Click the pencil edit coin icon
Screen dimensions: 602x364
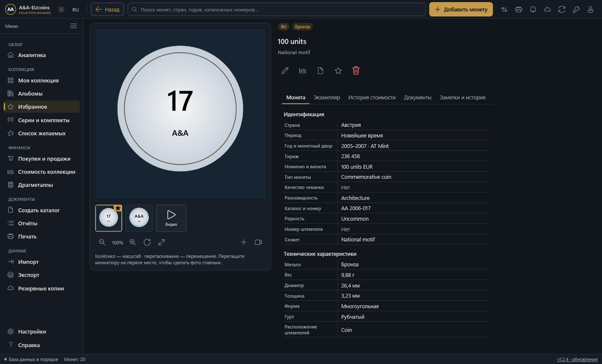pos(285,71)
